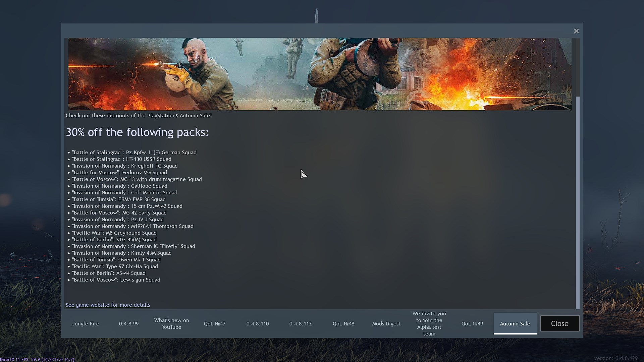This screenshot has width=644, height=362.
Task: Follow See game website for more details link
Action: pos(108,305)
